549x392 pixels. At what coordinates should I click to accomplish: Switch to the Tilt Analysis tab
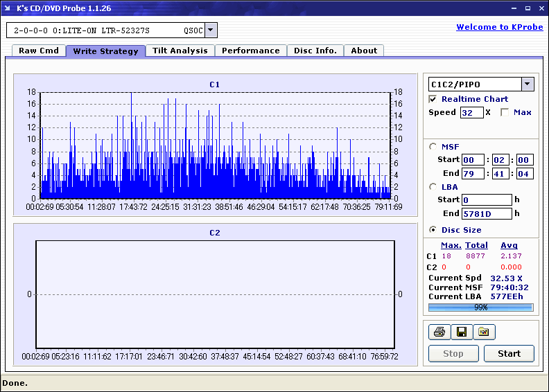coord(180,51)
